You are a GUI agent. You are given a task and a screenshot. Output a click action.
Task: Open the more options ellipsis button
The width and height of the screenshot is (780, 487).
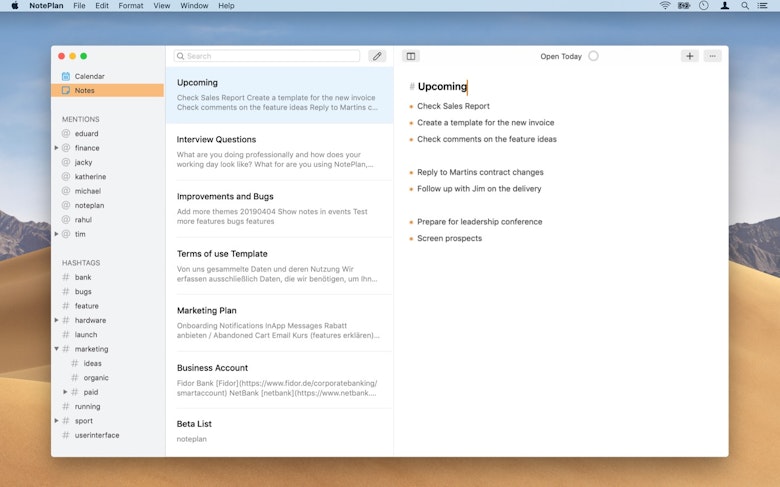point(712,56)
